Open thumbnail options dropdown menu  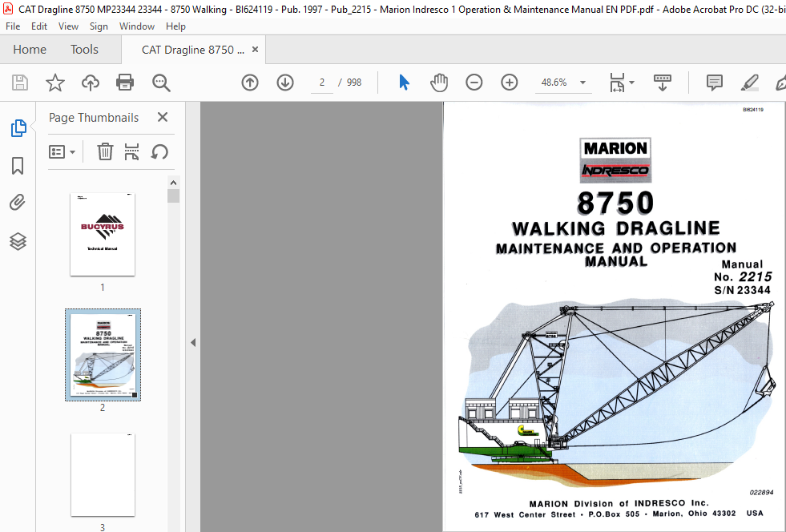tap(62, 151)
